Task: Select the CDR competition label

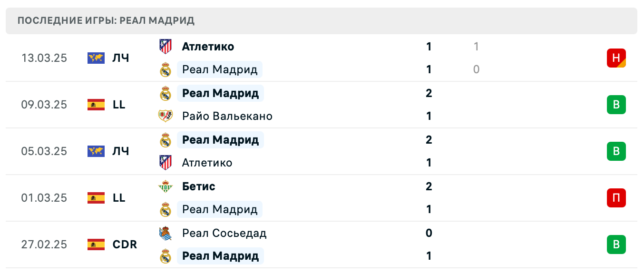Action: tap(125, 245)
